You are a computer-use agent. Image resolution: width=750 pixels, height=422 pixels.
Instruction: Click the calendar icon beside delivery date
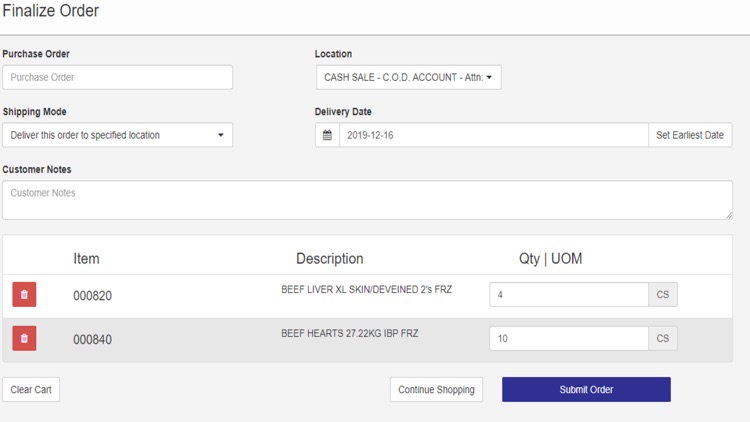(x=327, y=135)
